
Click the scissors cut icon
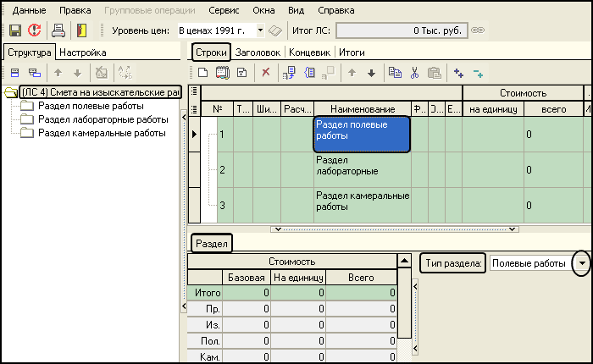(x=414, y=73)
